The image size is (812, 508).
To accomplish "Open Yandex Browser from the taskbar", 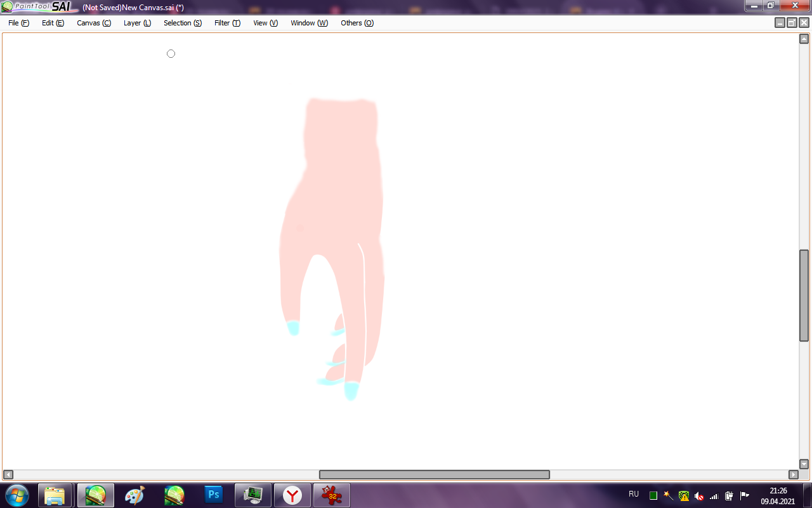I will coord(292,495).
